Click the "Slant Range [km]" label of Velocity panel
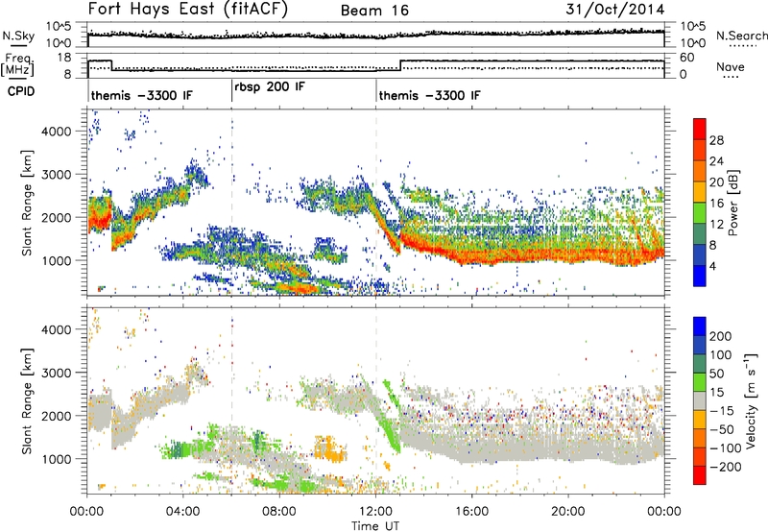 (x=27, y=400)
